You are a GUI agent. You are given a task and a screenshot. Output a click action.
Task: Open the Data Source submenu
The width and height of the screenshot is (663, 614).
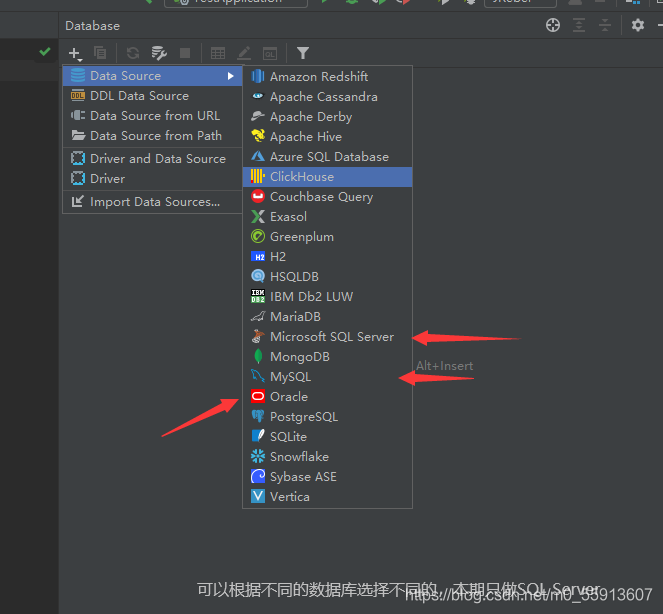(152, 76)
